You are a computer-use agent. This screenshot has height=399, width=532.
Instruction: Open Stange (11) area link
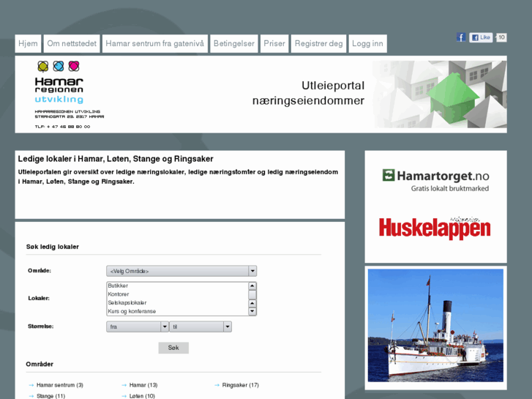[x=50, y=396]
